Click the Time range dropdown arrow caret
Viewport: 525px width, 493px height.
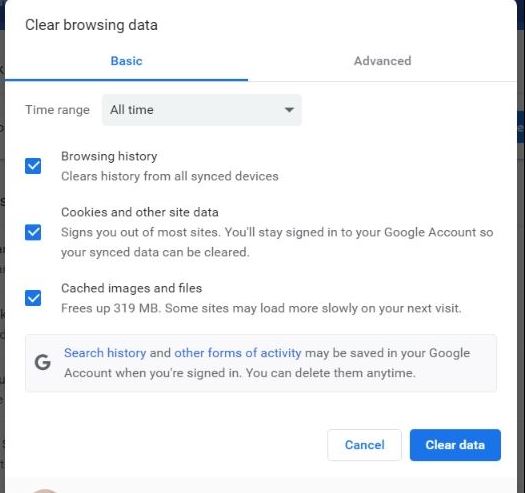[x=289, y=110]
